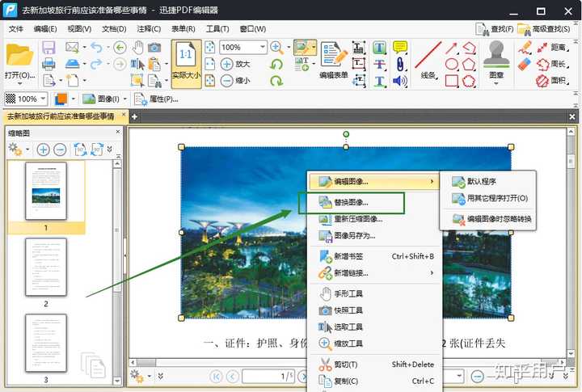Close the 缩略图 thumbnails panel
The image size is (582, 392).
[x=118, y=133]
